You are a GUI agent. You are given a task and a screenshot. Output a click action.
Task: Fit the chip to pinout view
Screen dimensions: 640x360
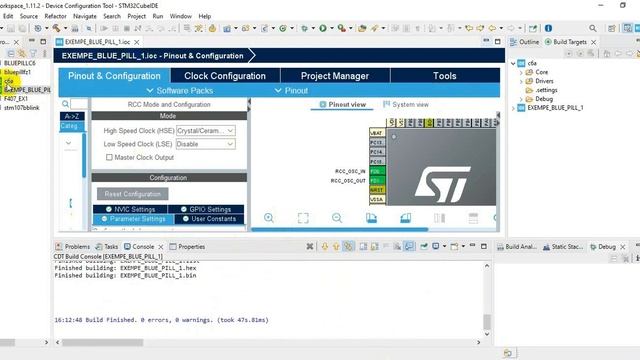pyautogui.click(x=303, y=218)
